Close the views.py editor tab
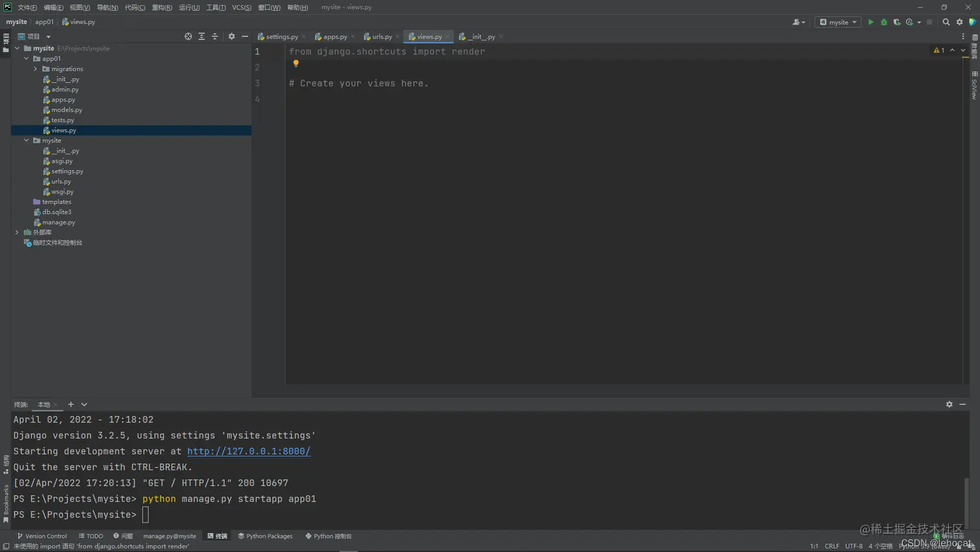980x552 pixels. [448, 37]
